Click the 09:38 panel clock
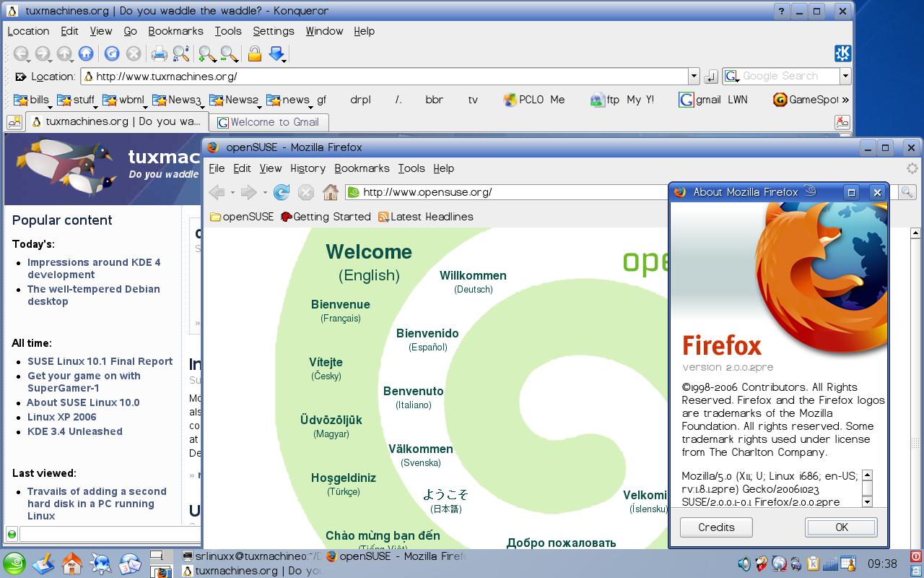 tap(882, 564)
